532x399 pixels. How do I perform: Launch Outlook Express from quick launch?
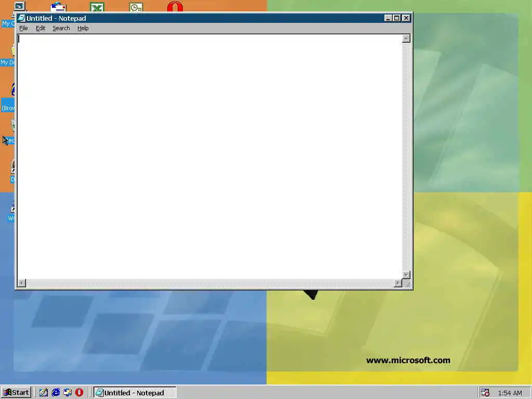coord(68,393)
